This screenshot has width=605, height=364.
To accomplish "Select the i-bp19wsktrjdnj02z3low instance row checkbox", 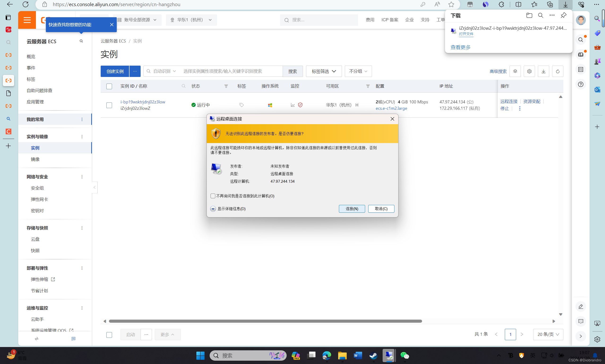I will pos(109,105).
